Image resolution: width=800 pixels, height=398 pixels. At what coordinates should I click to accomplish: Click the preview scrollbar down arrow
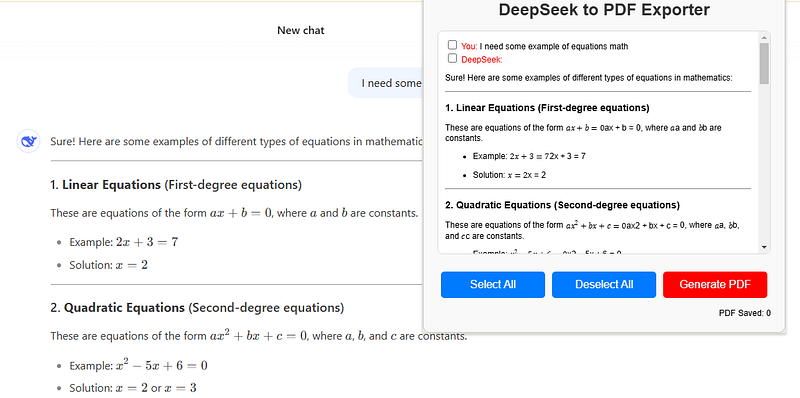click(x=764, y=247)
